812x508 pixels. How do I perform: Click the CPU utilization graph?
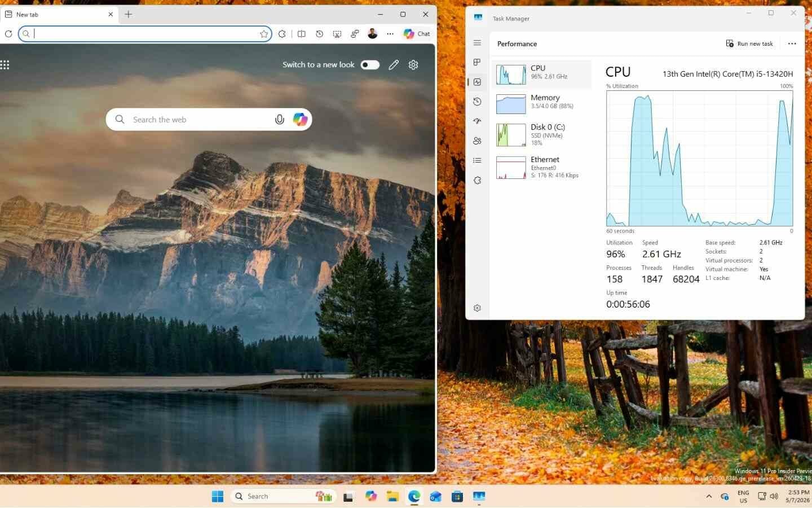700,159
